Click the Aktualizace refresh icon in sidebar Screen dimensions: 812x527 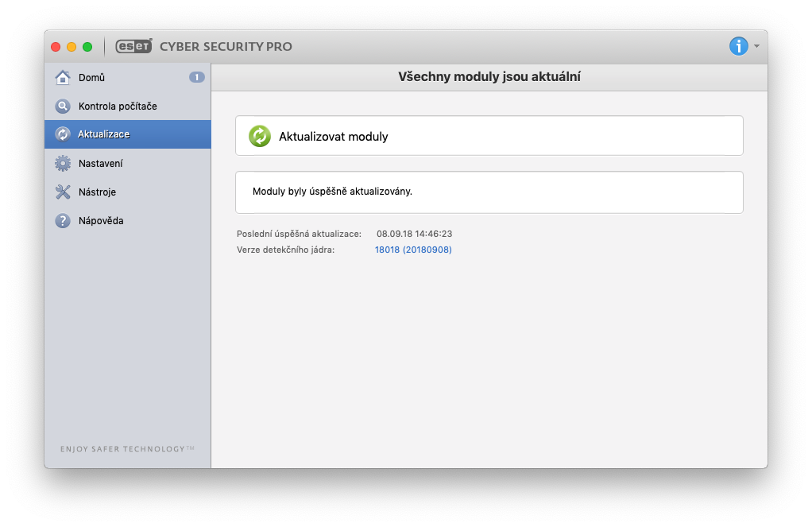[x=63, y=134]
